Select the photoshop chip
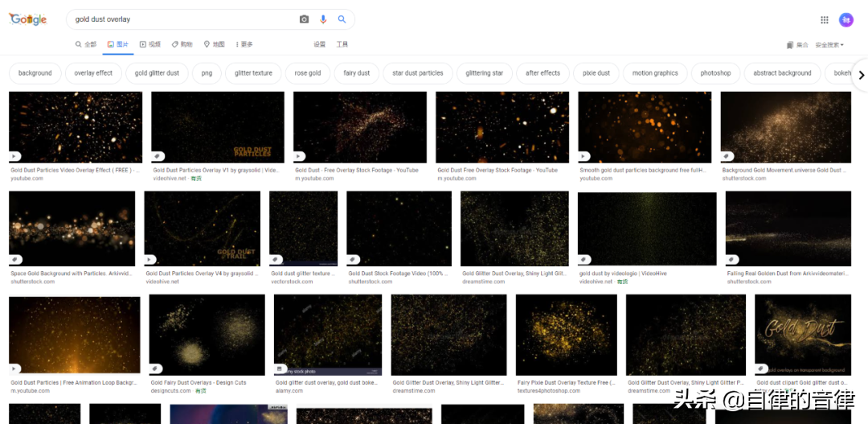Image resolution: width=868 pixels, height=424 pixels. pos(716,73)
